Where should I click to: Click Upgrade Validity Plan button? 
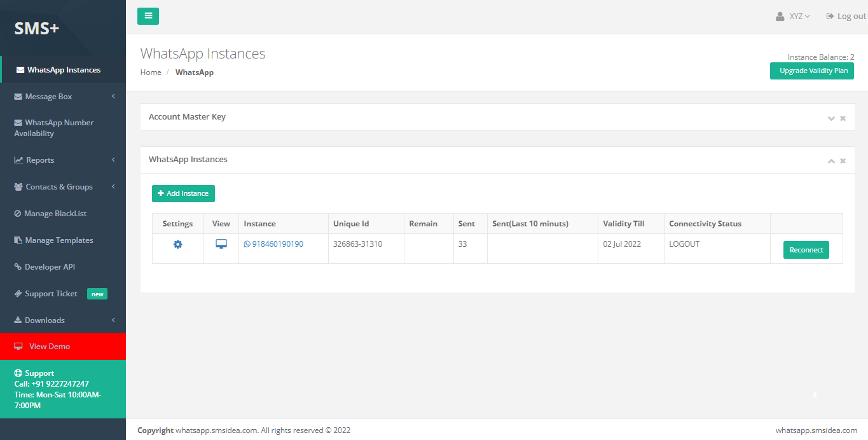click(x=812, y=71)
